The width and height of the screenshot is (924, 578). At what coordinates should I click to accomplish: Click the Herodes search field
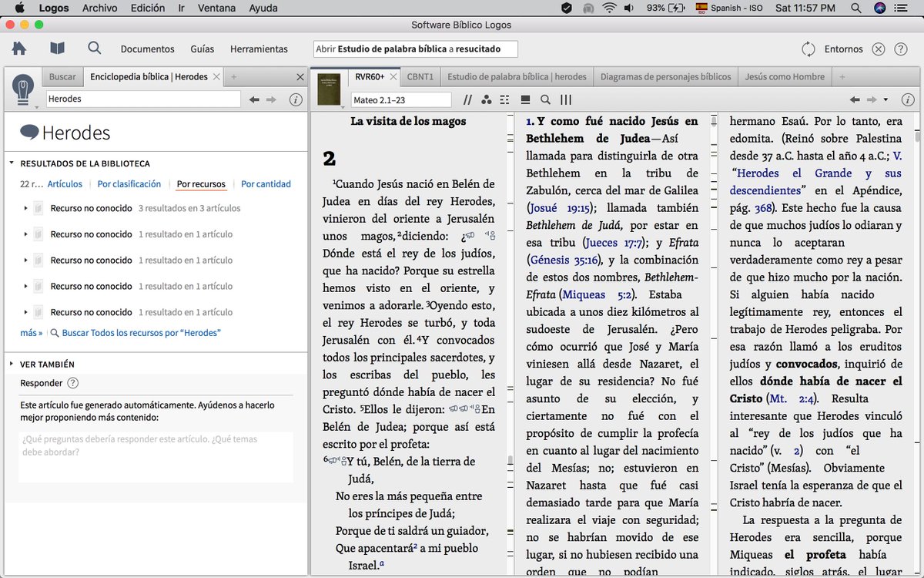[143, 99]
